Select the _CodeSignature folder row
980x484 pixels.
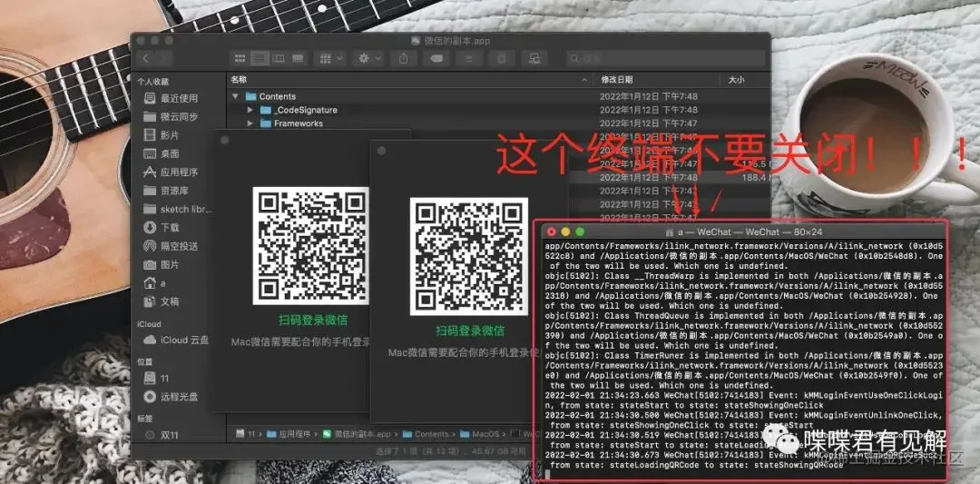(498, 110)
